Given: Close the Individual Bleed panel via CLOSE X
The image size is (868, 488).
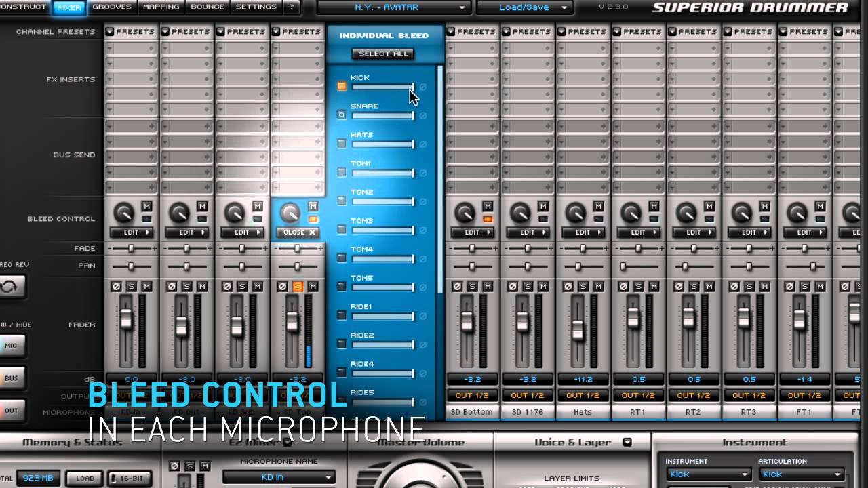Looking at the screenshot, I should (x=298, y=232).
